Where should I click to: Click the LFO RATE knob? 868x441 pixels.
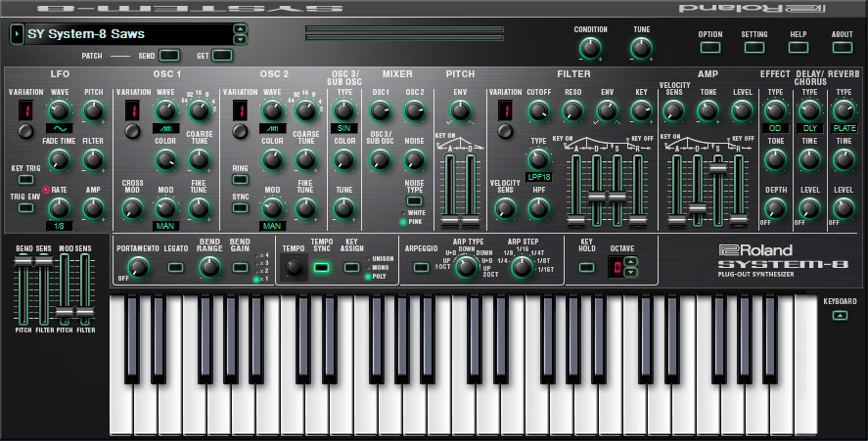point(60,208)
